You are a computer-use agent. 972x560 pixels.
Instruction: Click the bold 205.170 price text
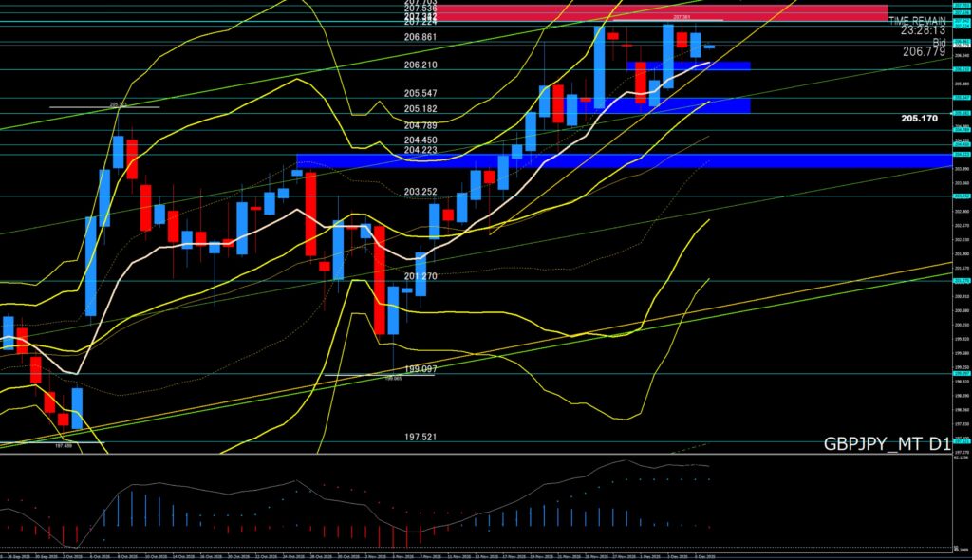click(x=919, y=119)
